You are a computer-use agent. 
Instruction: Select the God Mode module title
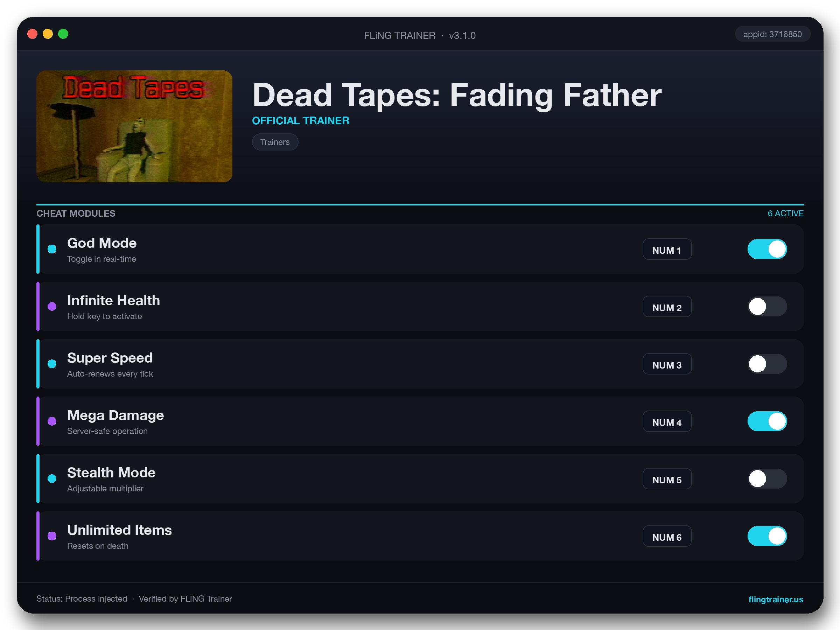pyautogui.click(x=102, y=243)
